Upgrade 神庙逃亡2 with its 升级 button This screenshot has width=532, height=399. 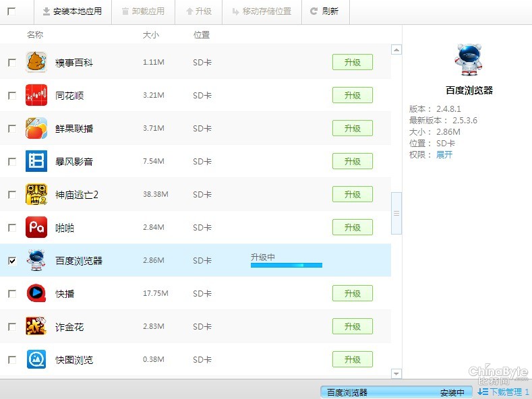coord(353,194)
